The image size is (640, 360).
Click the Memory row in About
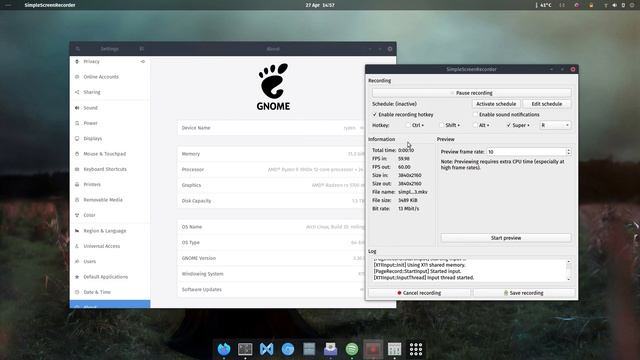pyautogui.click(x=271, y=154)
